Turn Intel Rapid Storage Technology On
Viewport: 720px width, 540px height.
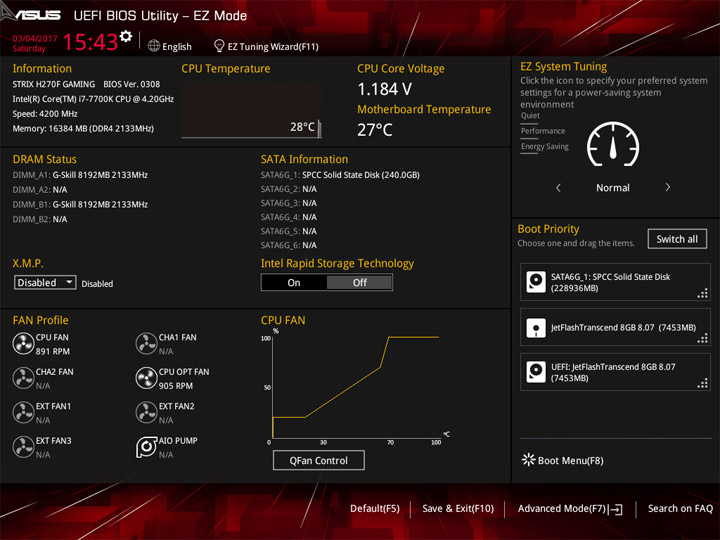[294, 282]
